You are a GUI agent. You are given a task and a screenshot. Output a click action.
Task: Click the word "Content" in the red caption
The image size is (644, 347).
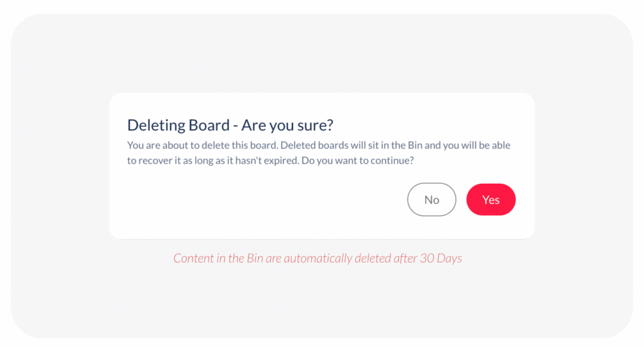(x=193, y=259)
